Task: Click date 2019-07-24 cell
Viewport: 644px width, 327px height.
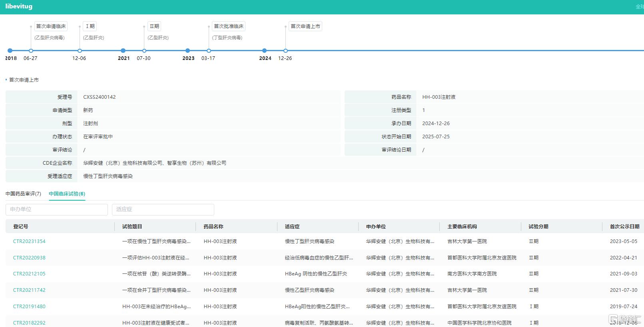Action: (624, 307)
